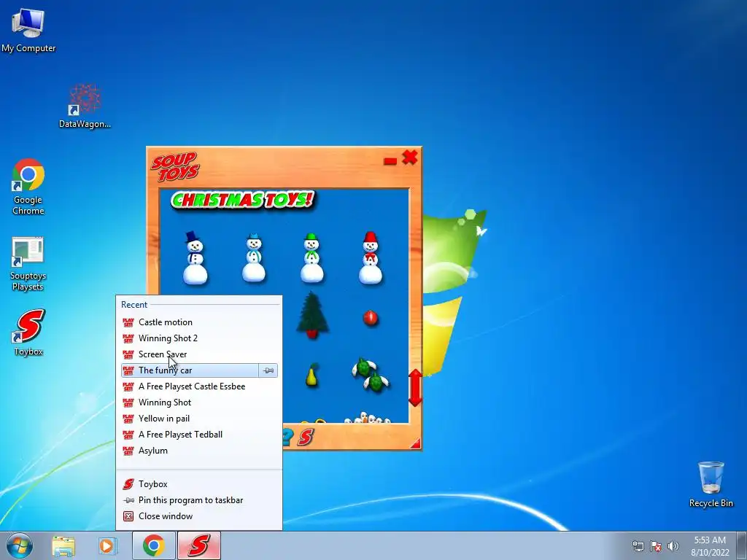Pick the dark blue top-hat snowman toy
Viewport: 747px width, 560px height.
(195, 257)
